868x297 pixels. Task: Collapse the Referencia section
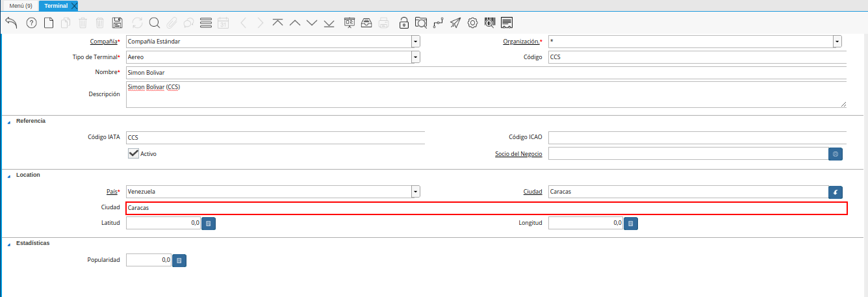click(x=8, y=122)
